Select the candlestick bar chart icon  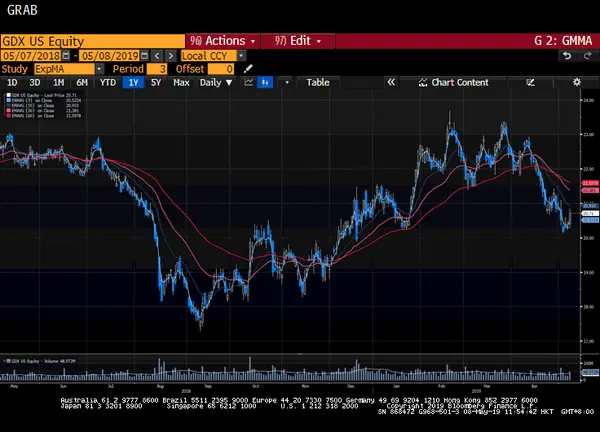265,82
